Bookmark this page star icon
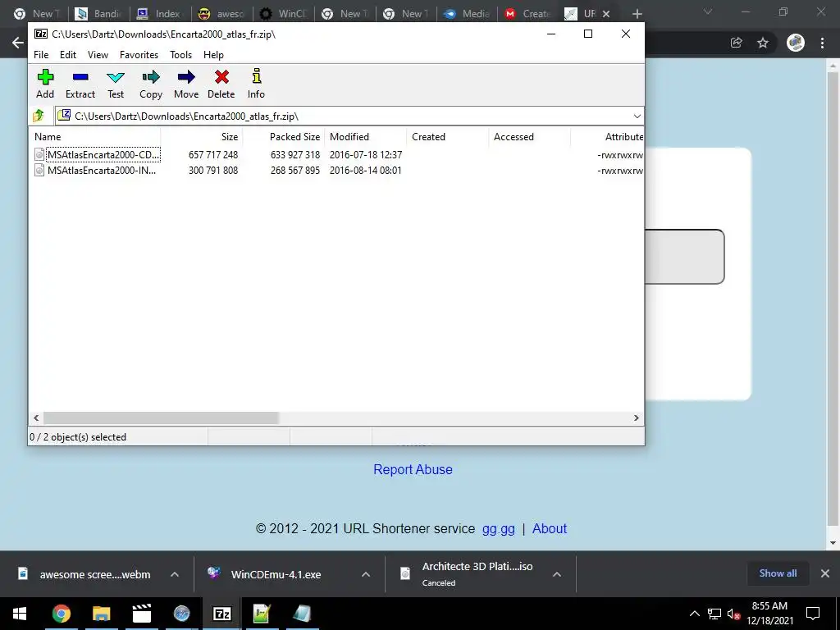 pos(763,43)
